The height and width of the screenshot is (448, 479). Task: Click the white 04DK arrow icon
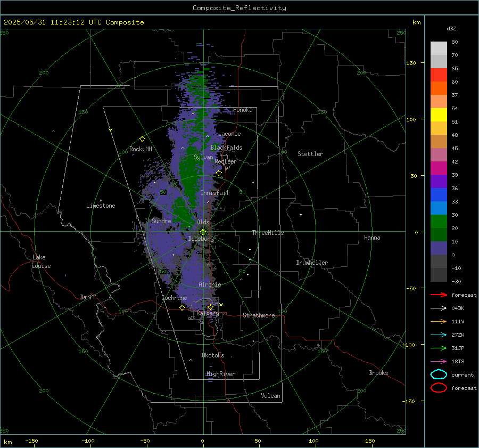(439, 308)
